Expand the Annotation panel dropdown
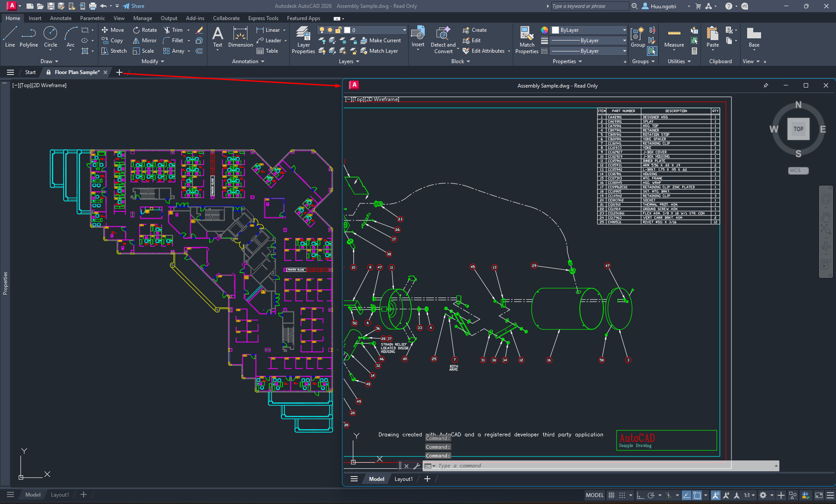 pos(248,61)
